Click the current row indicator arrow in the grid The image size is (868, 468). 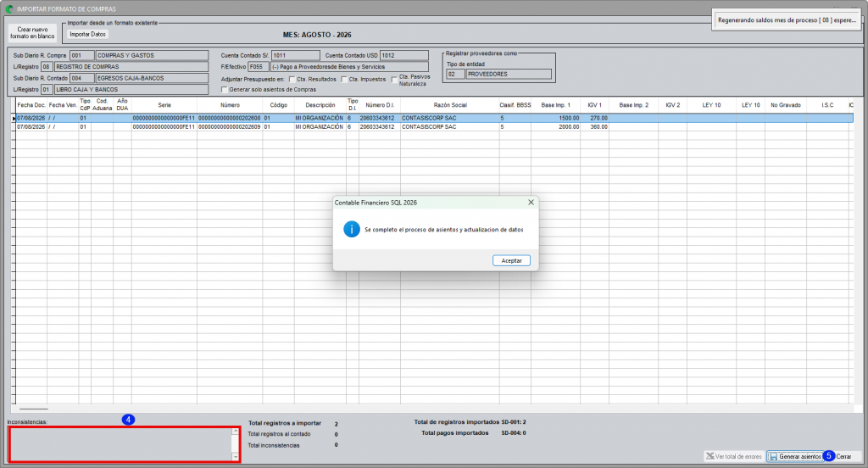pyautogui.click(x=14, y=119)
